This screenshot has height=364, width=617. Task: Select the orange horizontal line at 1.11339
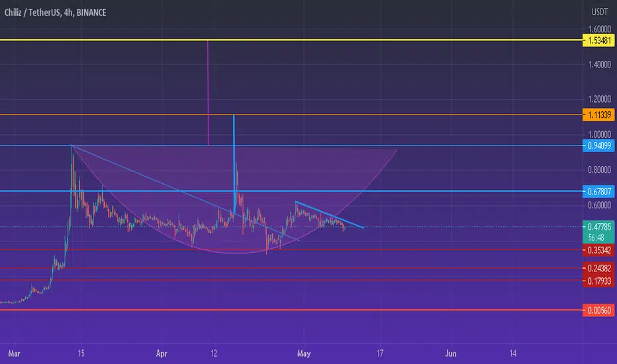[291, 115]
